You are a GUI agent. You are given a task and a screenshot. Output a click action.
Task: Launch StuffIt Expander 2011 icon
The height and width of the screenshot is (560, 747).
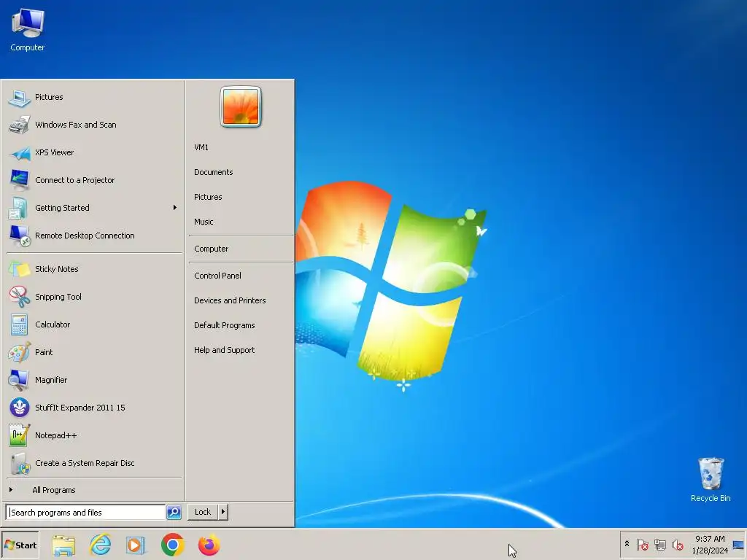[x=19, y=408]
